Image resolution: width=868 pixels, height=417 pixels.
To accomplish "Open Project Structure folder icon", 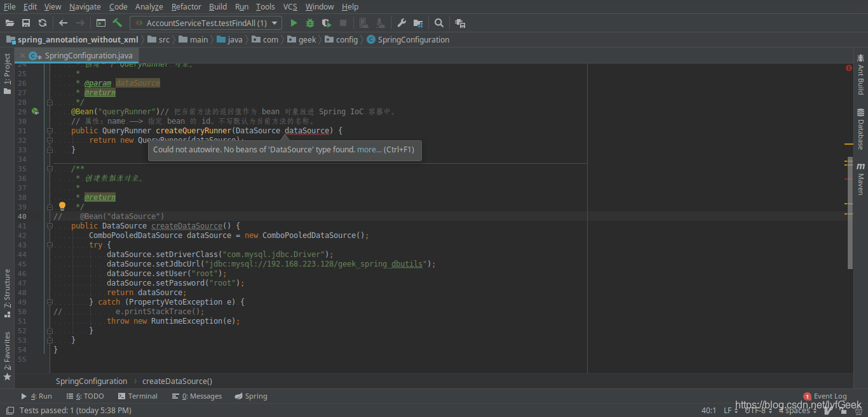I will pos(418,23).
